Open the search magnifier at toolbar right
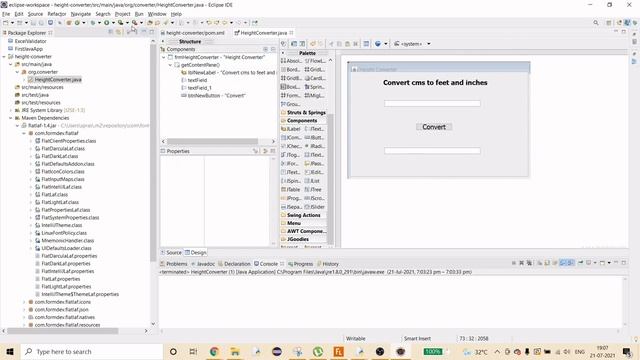 click(596, 23)
